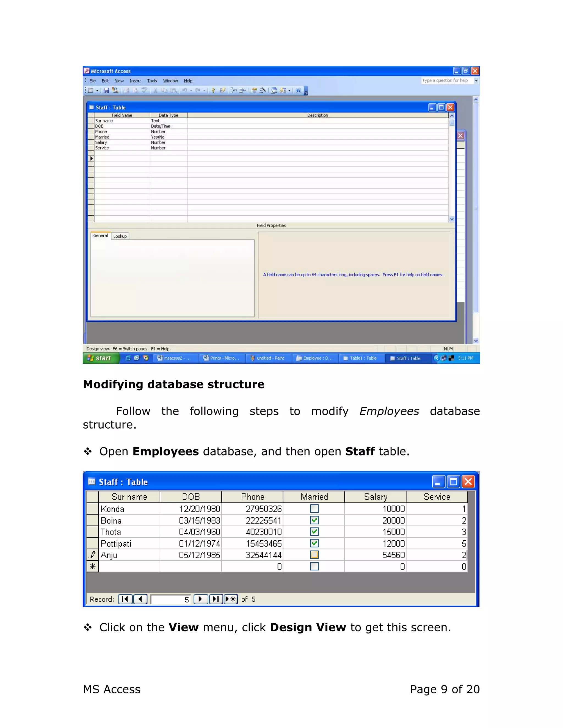
Task: Switch to the Lookup tab
Action: pos(120,236)
